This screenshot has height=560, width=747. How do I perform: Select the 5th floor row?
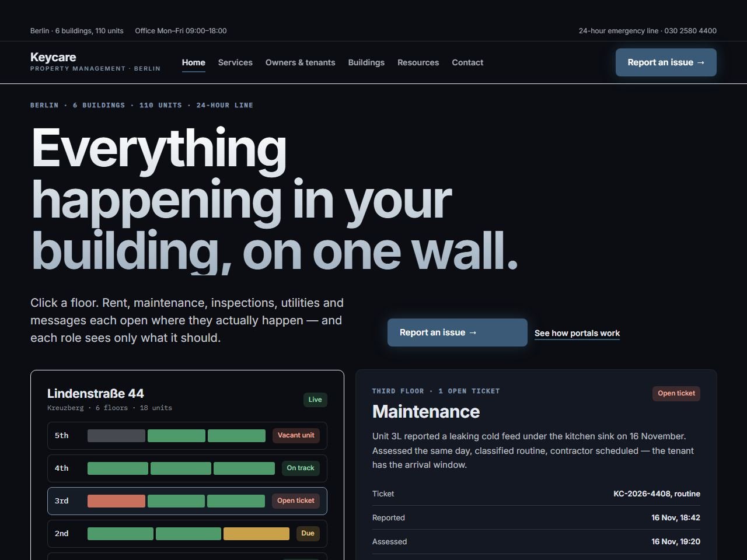point(187,436)
